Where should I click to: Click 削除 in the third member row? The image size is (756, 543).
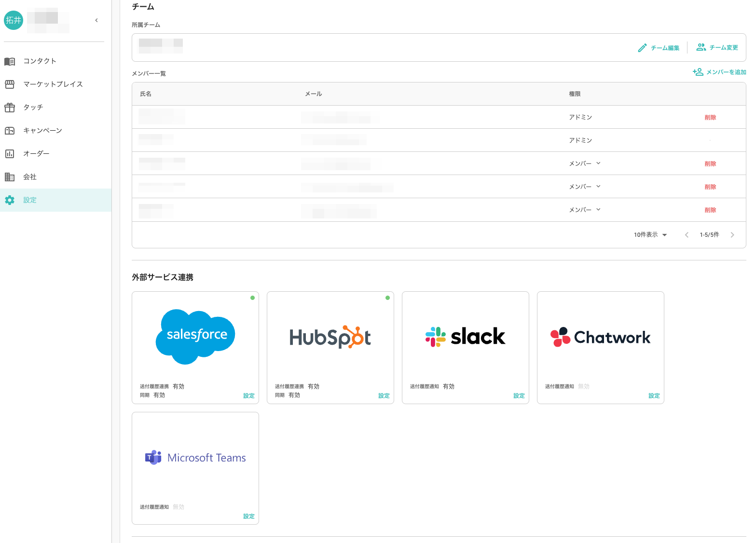(x=710, y=163)
